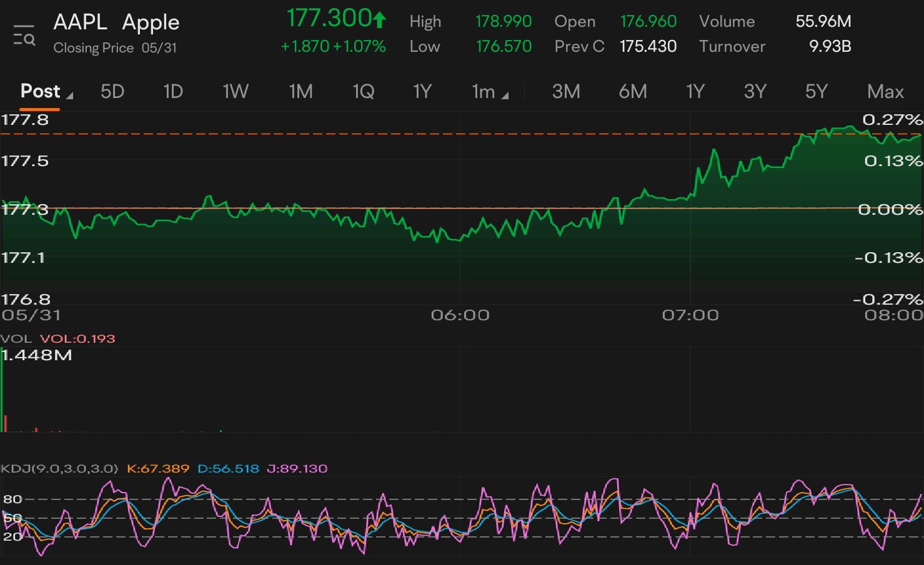Switch to the 5D chart range
This screenshot has width=924, height=565.
click(112, 92)
